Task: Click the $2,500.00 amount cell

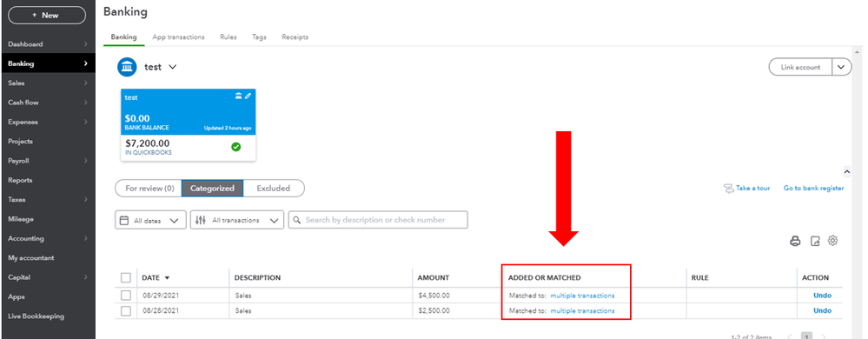Action: pyautogui.click(x=434, y=311)
